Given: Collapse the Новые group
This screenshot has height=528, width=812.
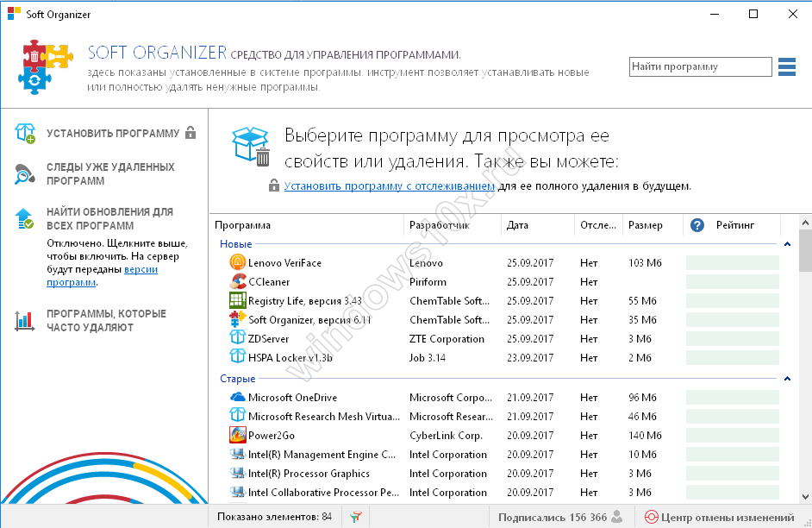Looking at the screenshot, I should 787,244.
